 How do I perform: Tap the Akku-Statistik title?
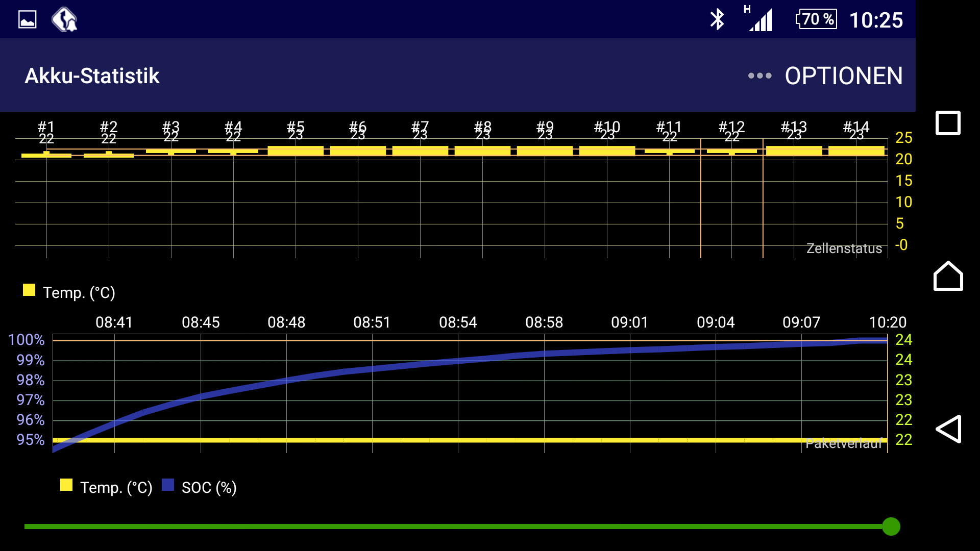pyautogui.click(x=92, y=76)
